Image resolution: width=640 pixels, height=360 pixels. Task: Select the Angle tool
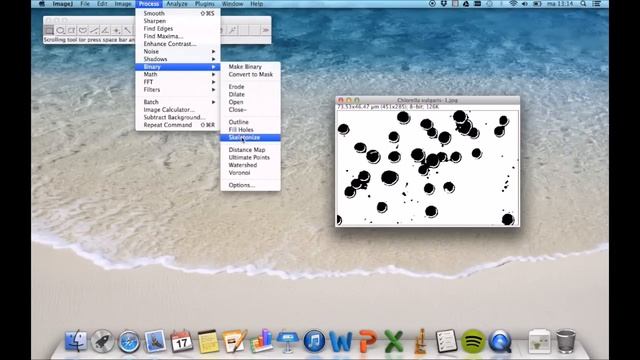[x=105, y=30]
